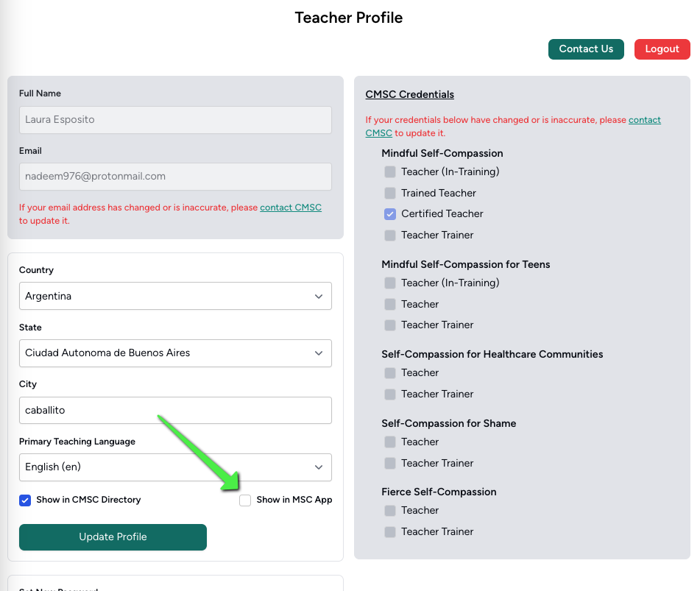The height and width of the screenshot is (591, 700).
Task: Toggle the Certified Teacher checkbox
Action: pos(390,214)
